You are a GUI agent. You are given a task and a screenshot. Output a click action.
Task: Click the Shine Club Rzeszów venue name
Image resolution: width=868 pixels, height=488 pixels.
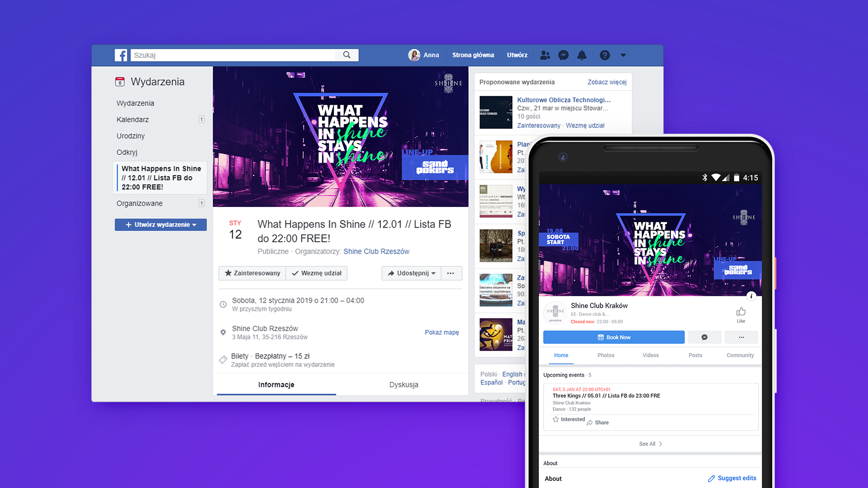[x=265, y=328]
